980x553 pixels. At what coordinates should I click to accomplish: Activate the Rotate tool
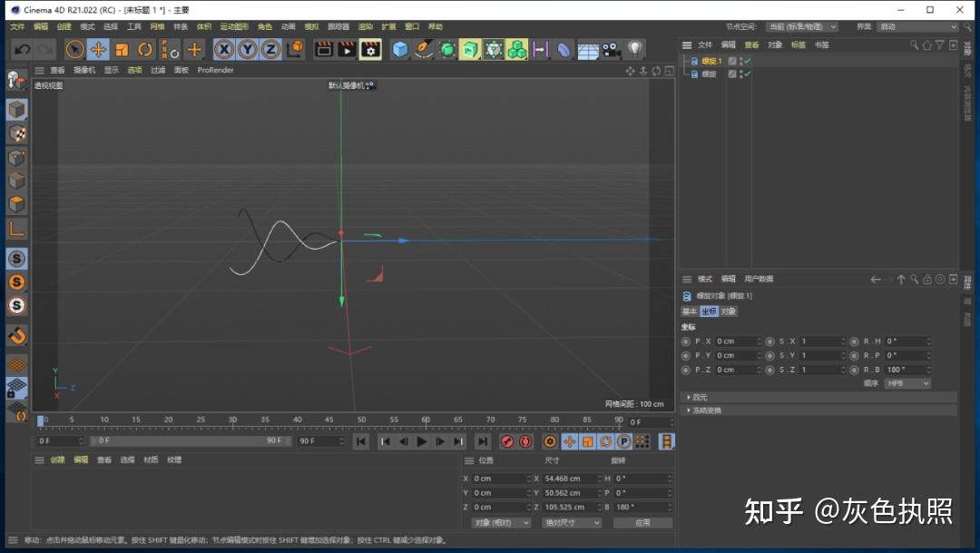pos(145,49)
